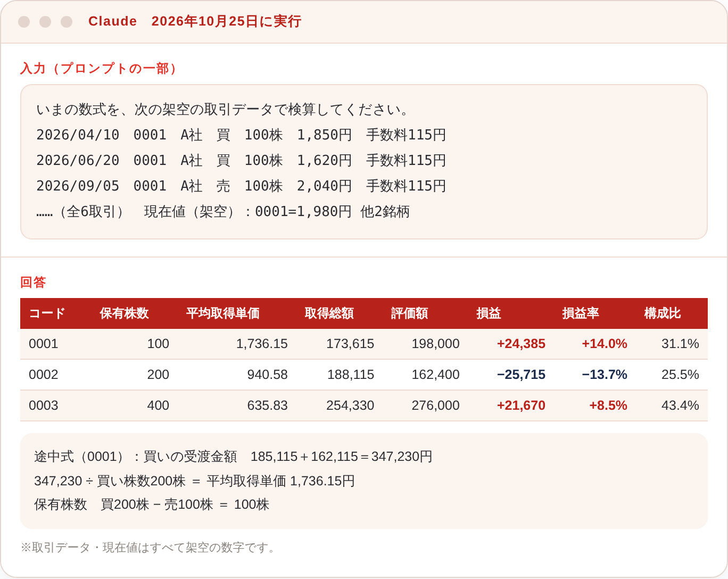This screenshot has width=728, height=579.
Task: Click the title text Claude 2026年10月25日に実行
Action: click(195, 21)
